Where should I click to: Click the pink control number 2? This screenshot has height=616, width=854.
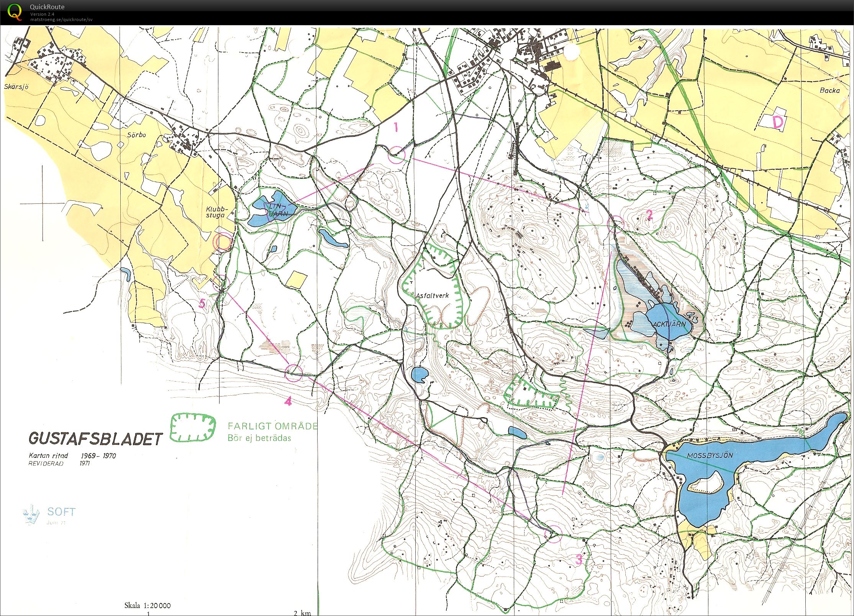(x=649, y=215)
